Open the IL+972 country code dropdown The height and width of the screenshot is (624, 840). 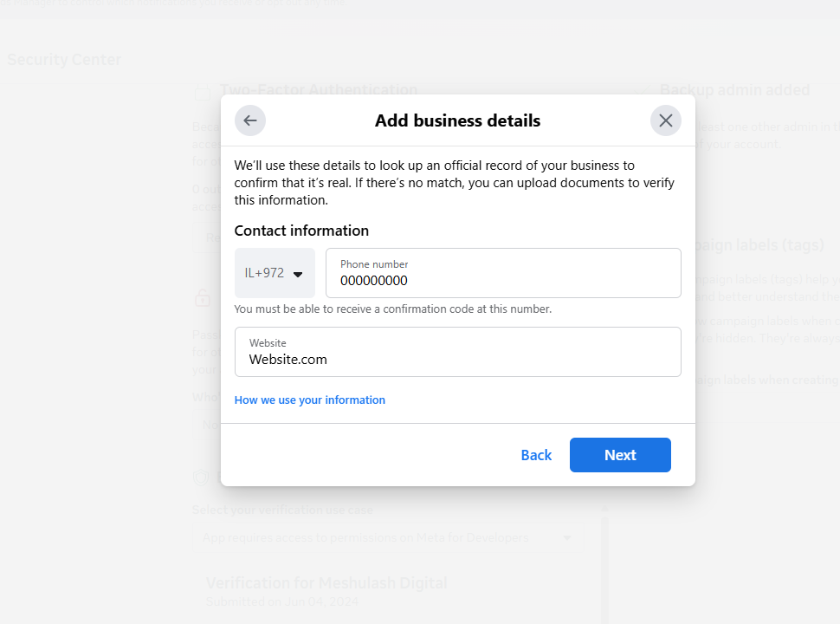click(x=275, y=273)
